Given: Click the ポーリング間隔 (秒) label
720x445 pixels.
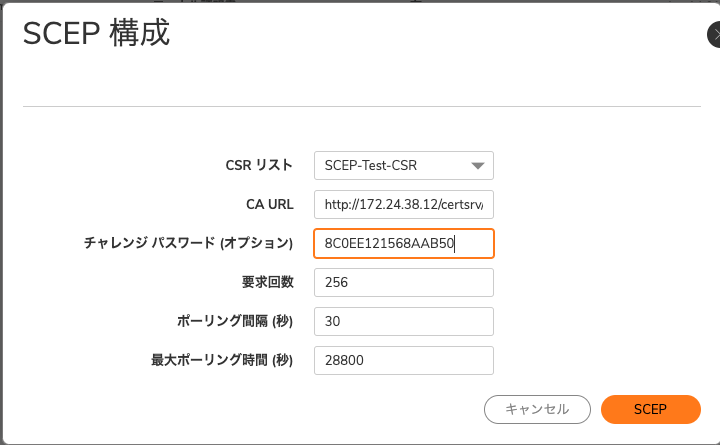Looking at the screenshot, I should pyautogui.click(x=235, y=321).
